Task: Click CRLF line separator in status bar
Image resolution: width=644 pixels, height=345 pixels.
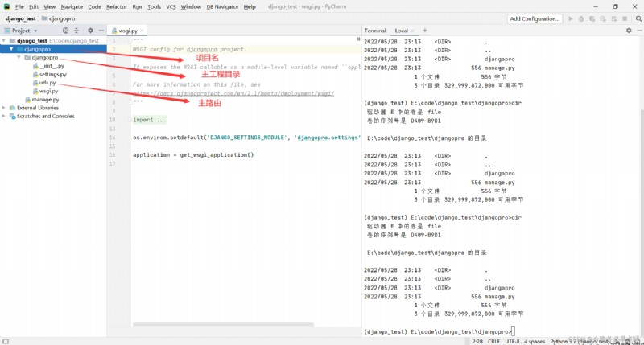Action: pyautogui.click(x=493, y=341)
